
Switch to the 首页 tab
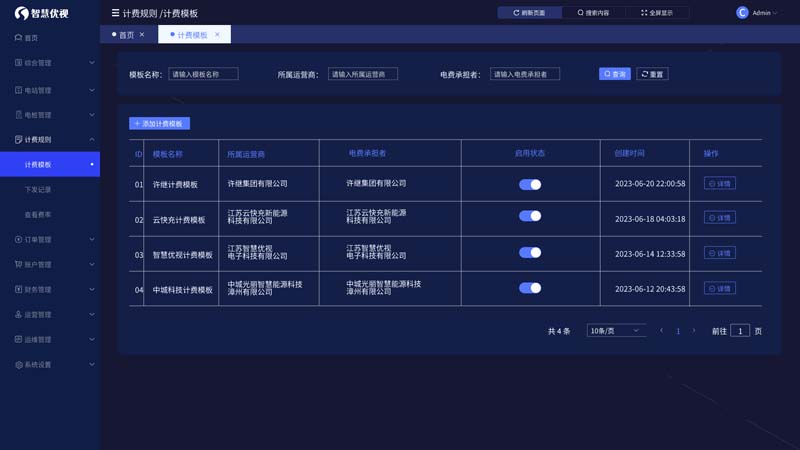[x=126, y=35]
